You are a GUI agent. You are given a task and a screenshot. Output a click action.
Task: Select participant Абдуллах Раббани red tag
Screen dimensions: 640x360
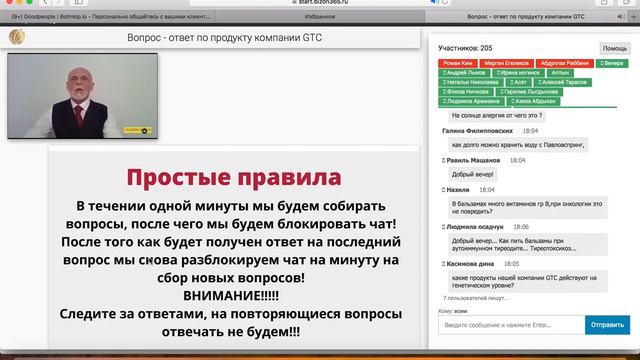click(564, 63)
